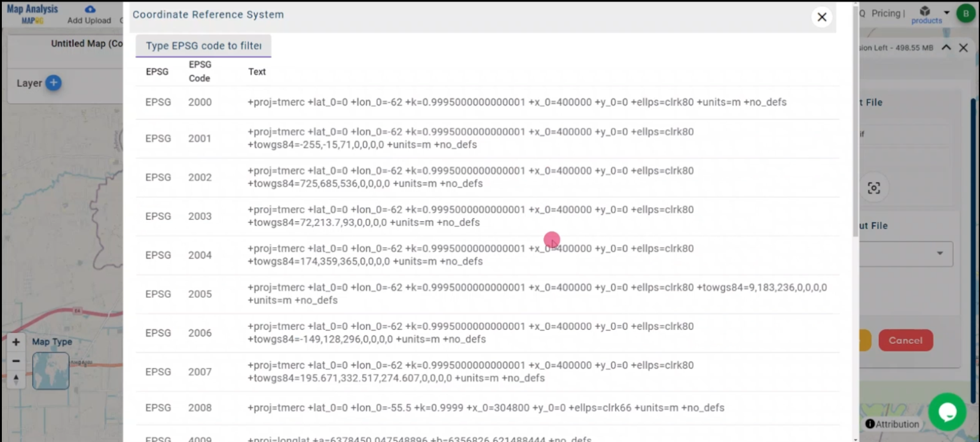Screen dimensions: 980x442
Task: Click the focus target icon in panel
Action: 874,188
